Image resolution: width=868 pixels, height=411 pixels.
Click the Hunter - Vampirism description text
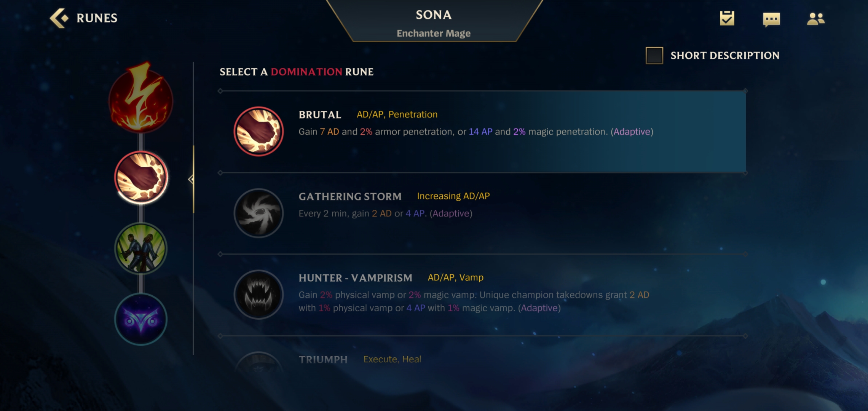[x=474, y=301]
